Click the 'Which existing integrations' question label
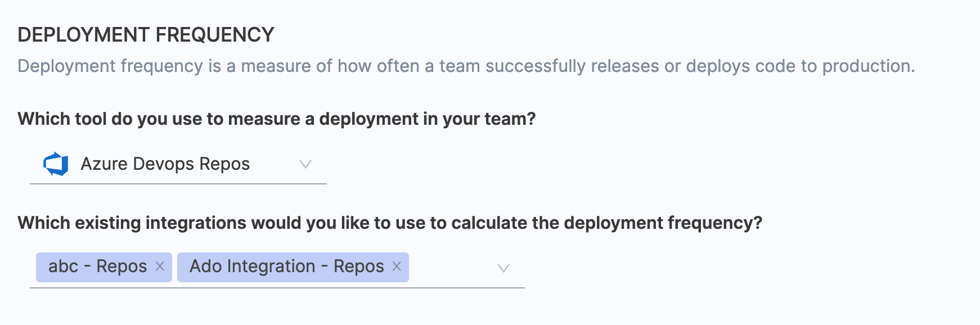 [389, 223]
